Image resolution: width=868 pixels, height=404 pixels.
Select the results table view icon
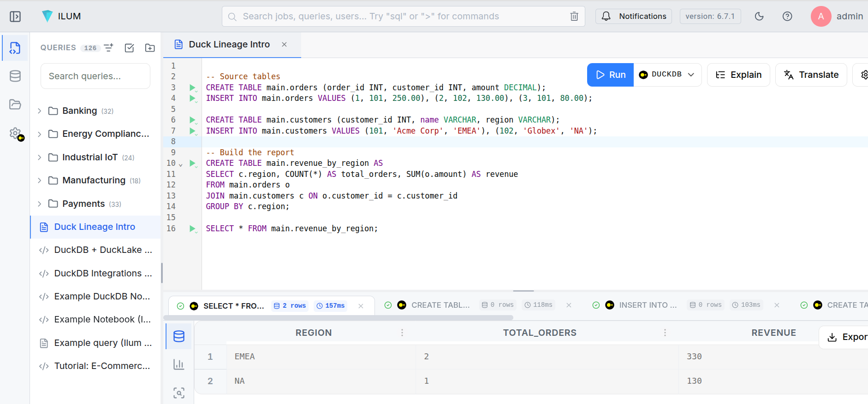coord(179,336)
